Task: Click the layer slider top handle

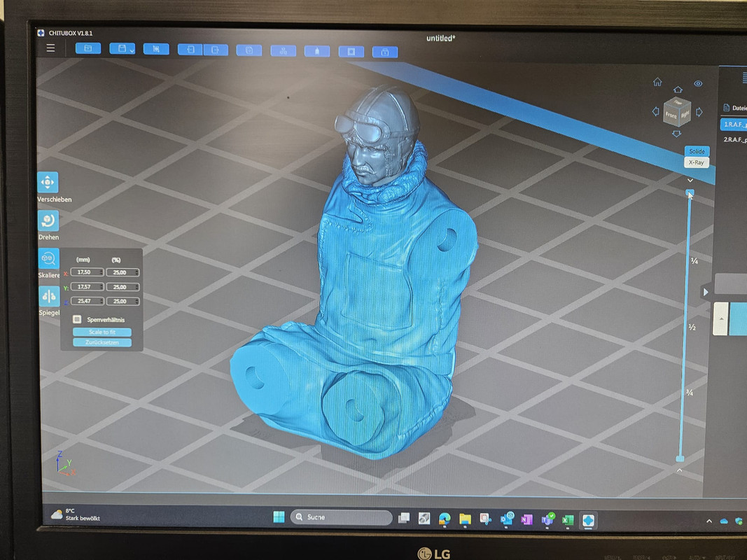Action: [x=690, y=192]
